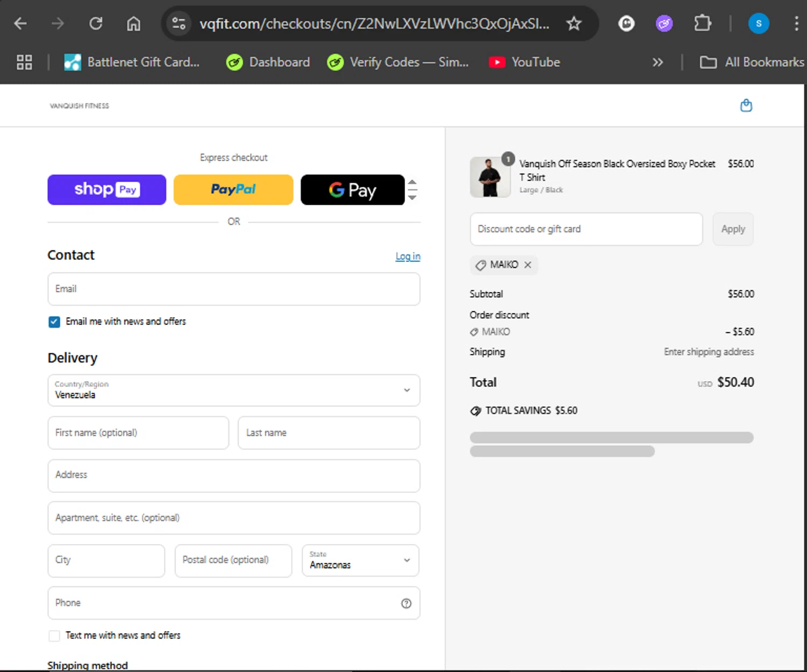The height and width of the screenshot is (672, 807).
Task: Focus the Address field
Action: pos(234,476)
